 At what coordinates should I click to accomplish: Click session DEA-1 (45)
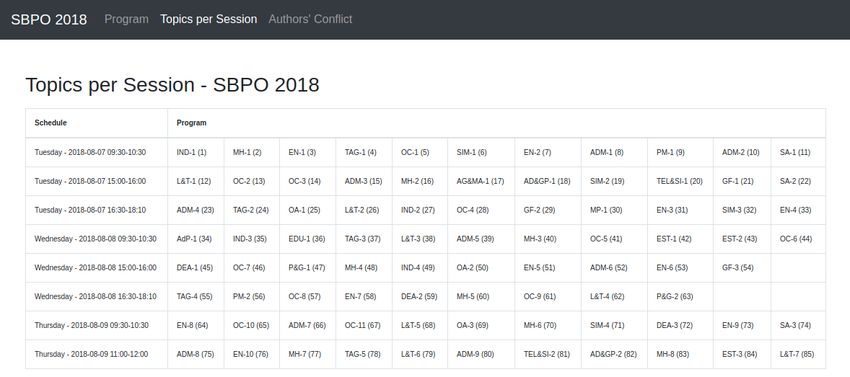(195, 267)
